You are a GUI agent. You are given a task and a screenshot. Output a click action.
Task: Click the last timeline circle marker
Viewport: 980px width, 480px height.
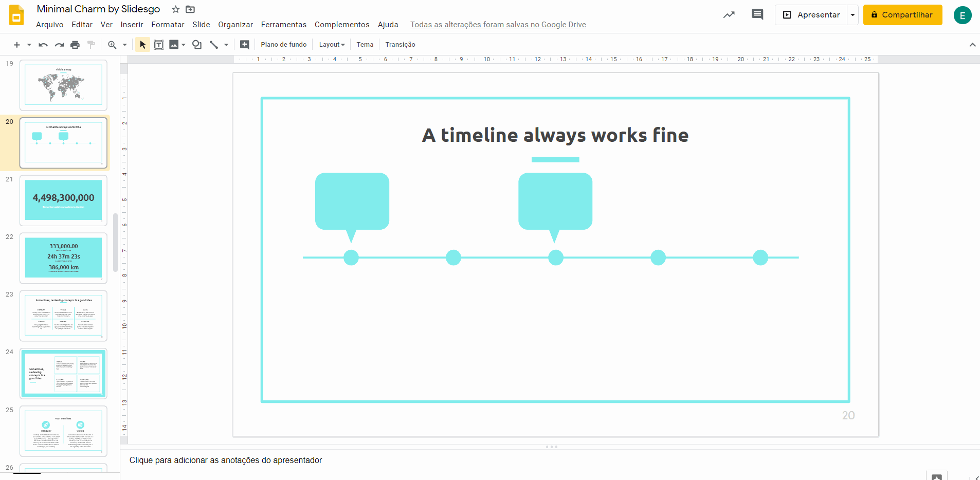pyautogui.click(x=760, y=257)
